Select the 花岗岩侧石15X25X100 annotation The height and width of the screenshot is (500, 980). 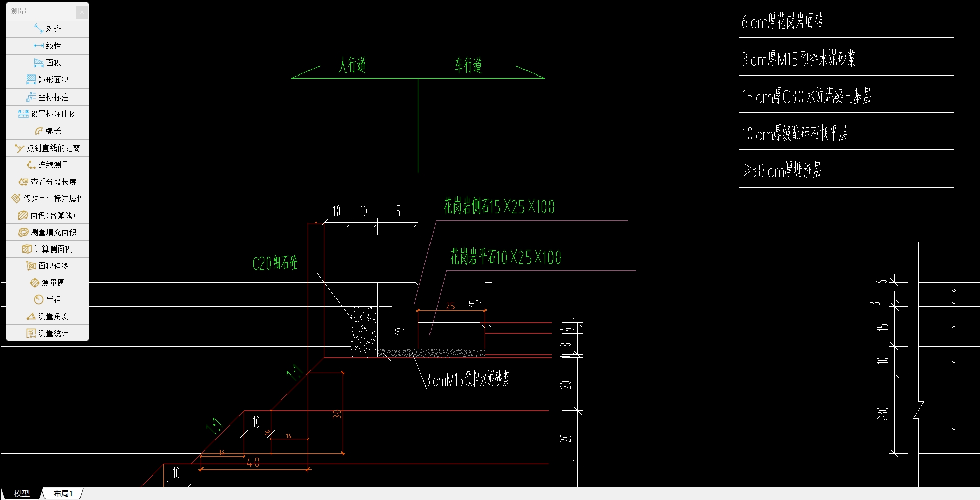499,207
